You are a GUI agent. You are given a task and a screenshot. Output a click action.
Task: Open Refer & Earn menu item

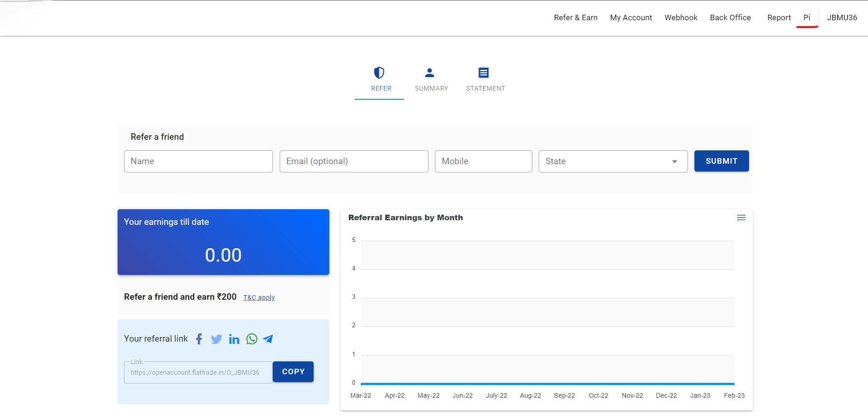click(575, 17)
